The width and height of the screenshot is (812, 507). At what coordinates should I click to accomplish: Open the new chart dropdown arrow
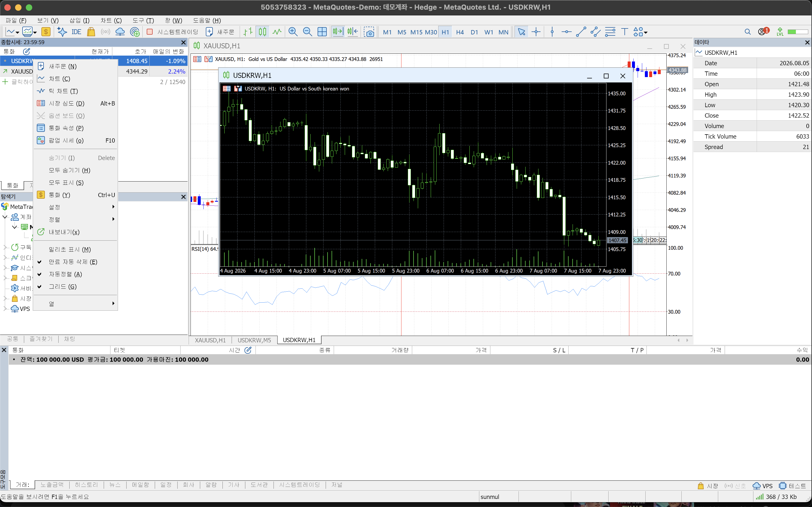pyautogui.click(x=17, y=32)
